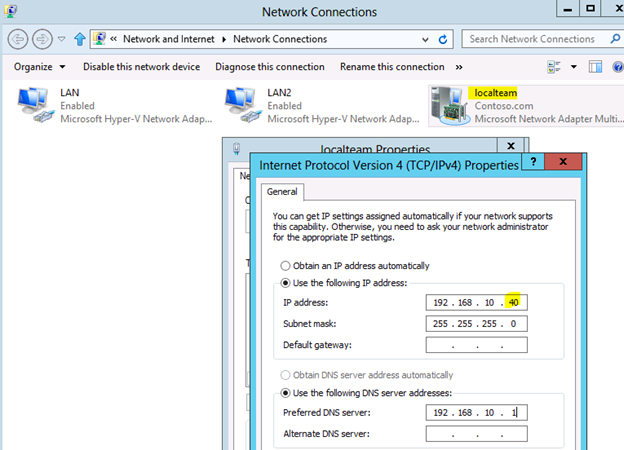Click the Subnet mask field
This screenshot has height=450, width=624.
click(x=476, y=323)
